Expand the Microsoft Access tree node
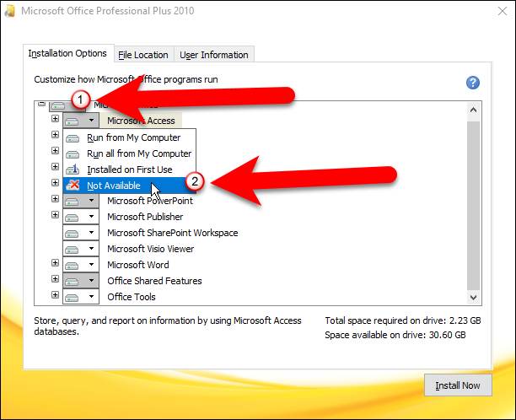Screen dimensions: 516x420 56,119
